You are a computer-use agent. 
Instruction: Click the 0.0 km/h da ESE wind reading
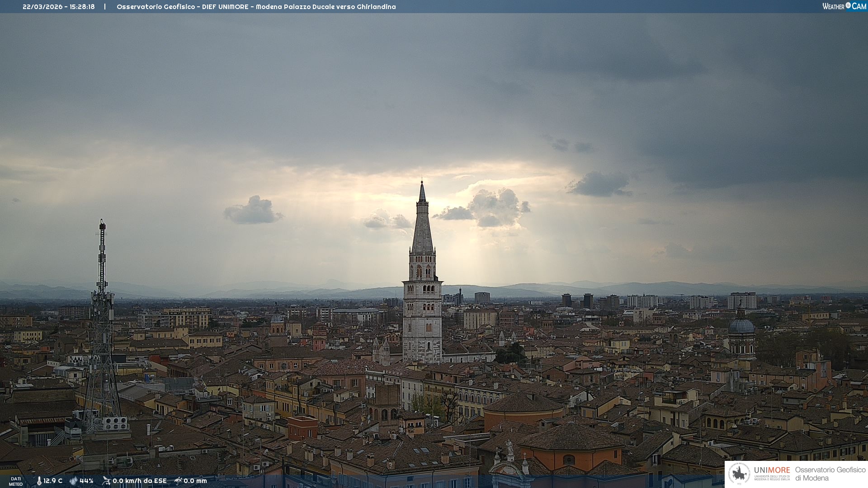140,481
